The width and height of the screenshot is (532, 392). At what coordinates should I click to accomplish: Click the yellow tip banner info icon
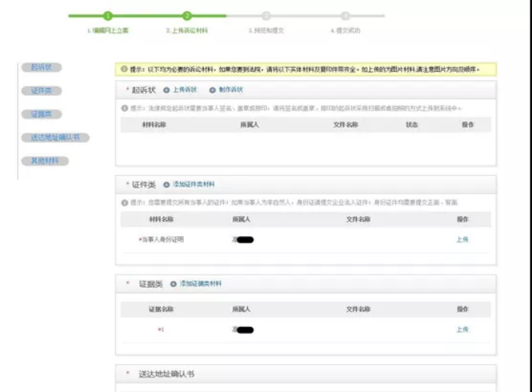click(x=124, y=69)
